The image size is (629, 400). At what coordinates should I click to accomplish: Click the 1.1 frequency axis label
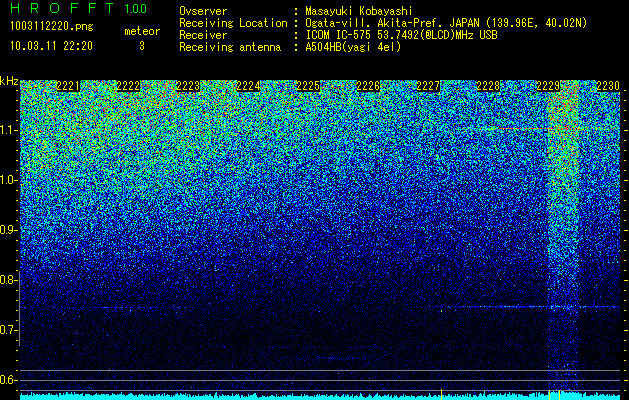(x=8, y=130)
